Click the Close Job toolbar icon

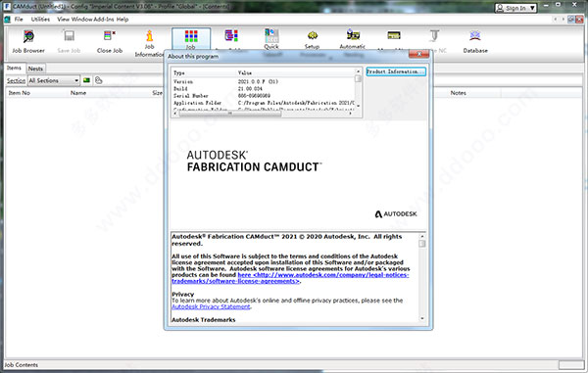click(x=110, y=41)
